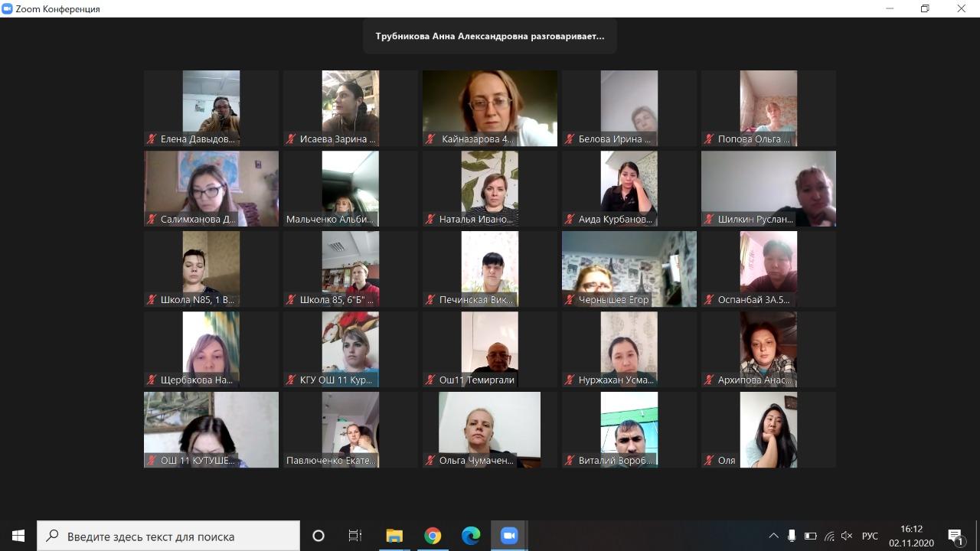
Task: Select the Оля participant video tile
Action: tap(768, 429)
